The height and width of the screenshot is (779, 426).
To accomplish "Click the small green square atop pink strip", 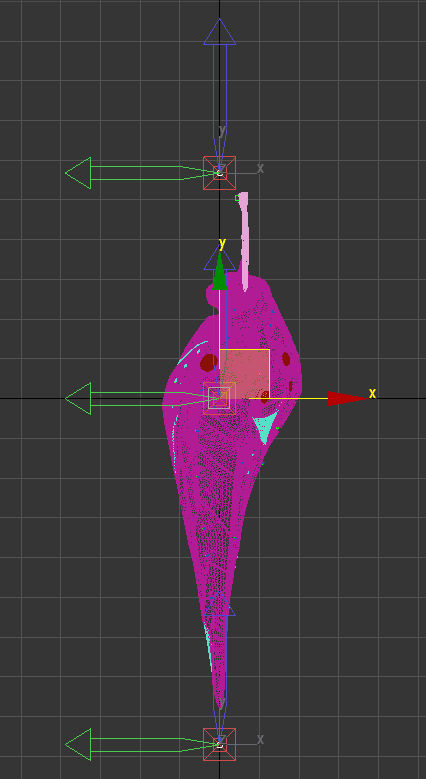I will coord(237,198).
